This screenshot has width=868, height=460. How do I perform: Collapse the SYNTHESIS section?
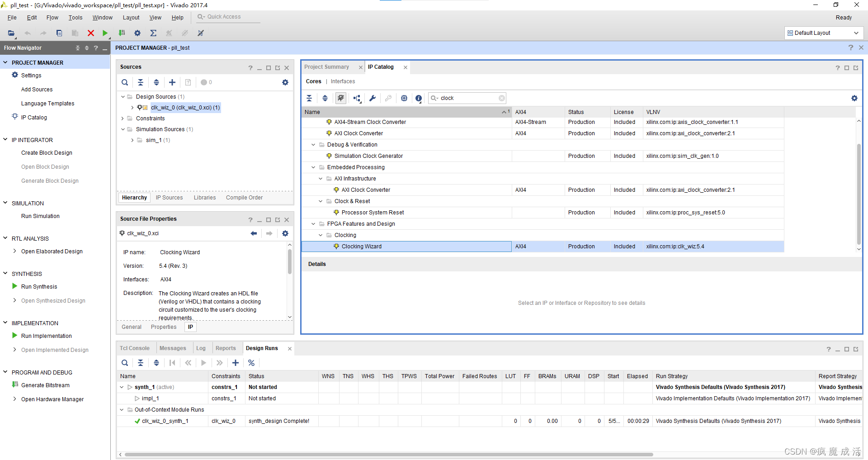(x=5, y=274)
